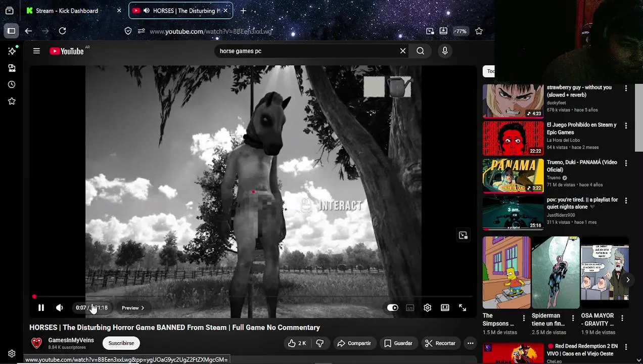643x364 pixels.
Task: Click the search magnifier button
Action: click(x=420, y=51)
